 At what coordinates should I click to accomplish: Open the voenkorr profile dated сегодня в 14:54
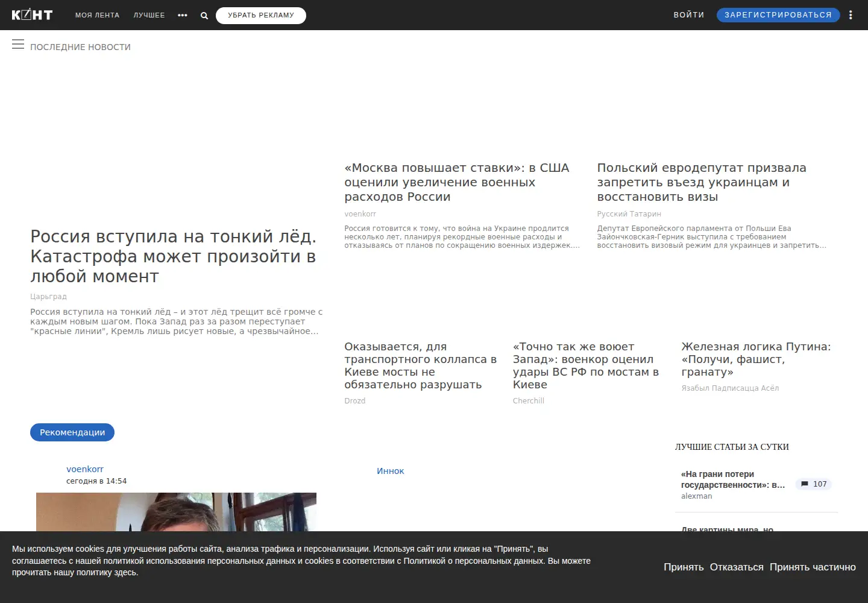tap(85, 469)
